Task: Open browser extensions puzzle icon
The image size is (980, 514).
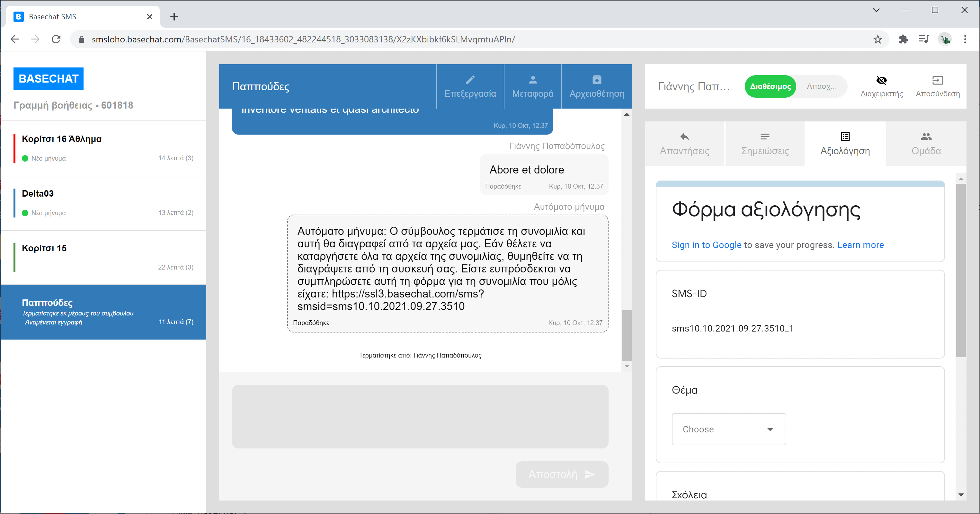Action: pos(903,39)
